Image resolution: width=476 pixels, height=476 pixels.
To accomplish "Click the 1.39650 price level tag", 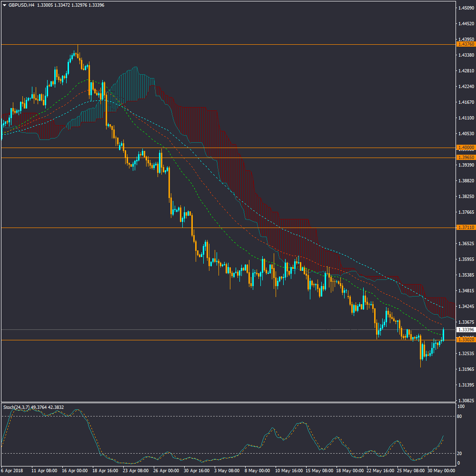I will (x=465, y=157).
